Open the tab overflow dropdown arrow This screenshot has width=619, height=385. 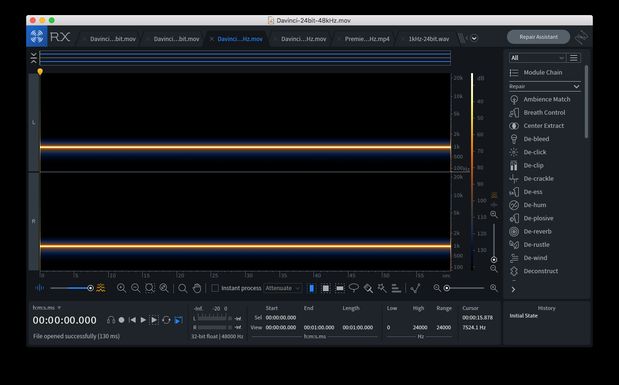click(474, 38)
